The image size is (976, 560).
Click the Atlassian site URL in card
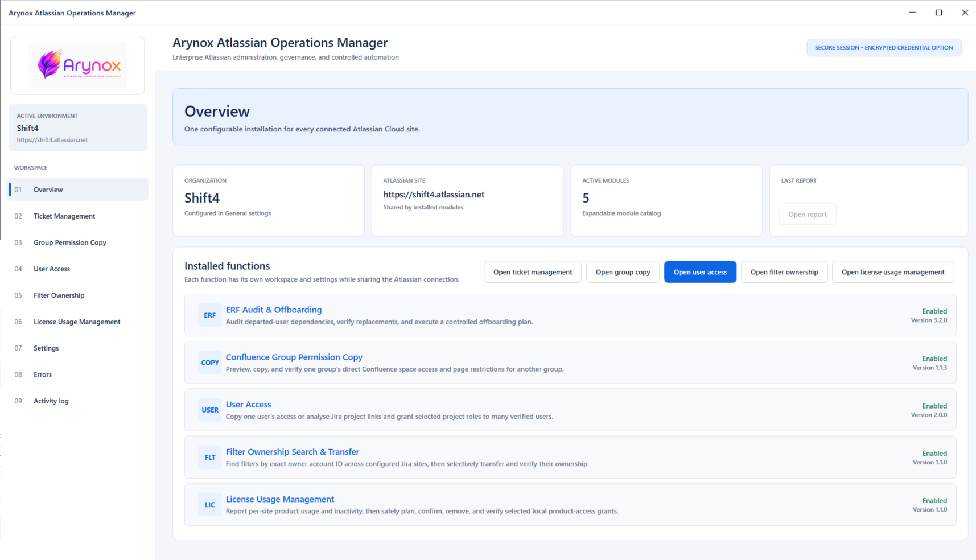tap(434, 195)
